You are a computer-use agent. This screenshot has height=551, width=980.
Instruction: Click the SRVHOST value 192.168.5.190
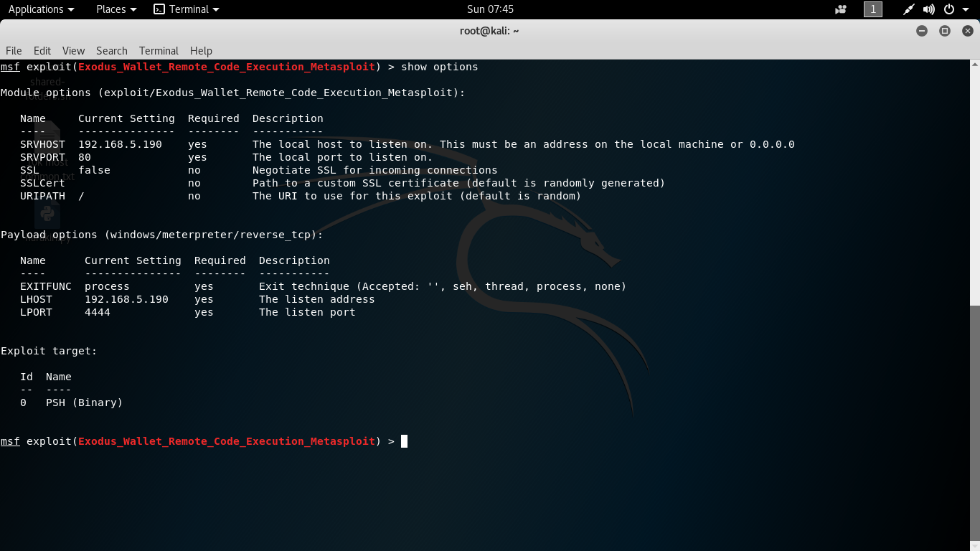tap(120, 144)
